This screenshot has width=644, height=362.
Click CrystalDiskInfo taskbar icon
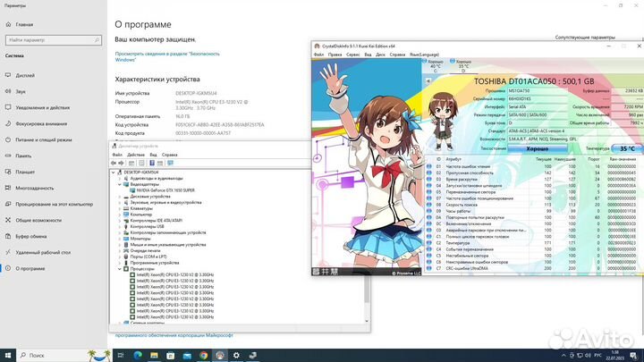[220, 356]
